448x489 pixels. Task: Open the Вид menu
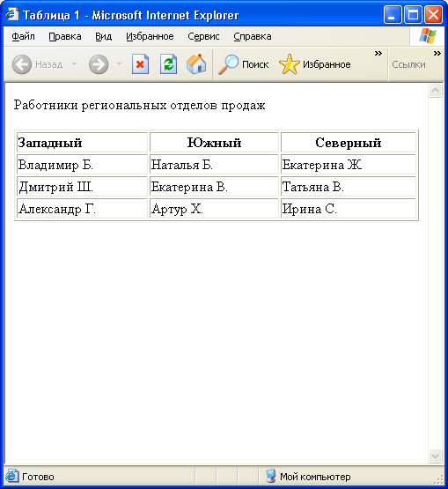coord(104,36)
